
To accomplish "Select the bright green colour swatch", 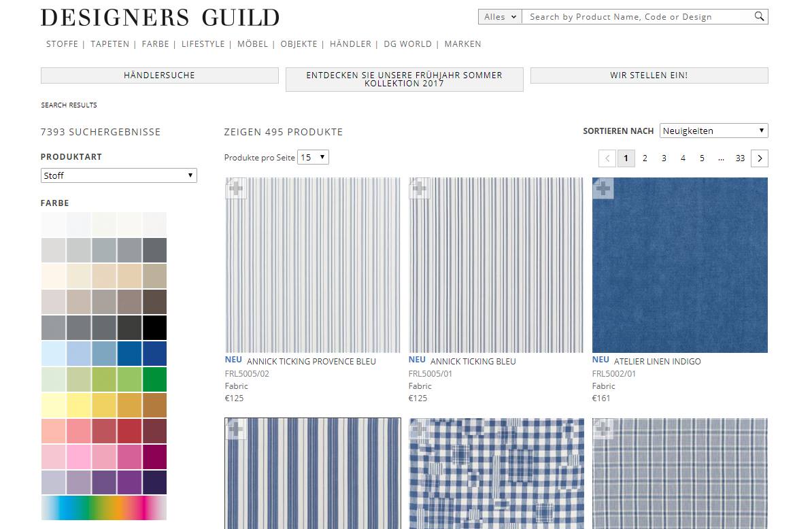I will pos(155,379).
